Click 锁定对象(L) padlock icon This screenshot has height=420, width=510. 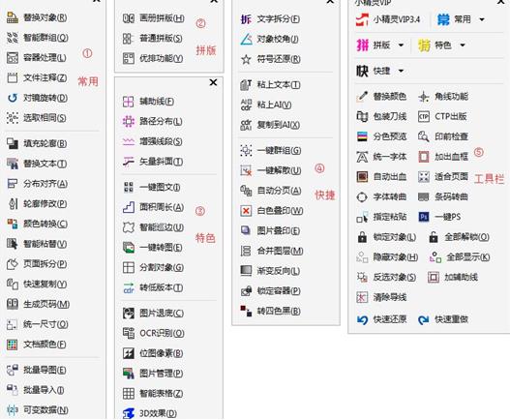pyautogui.click(x=362, y=237)
